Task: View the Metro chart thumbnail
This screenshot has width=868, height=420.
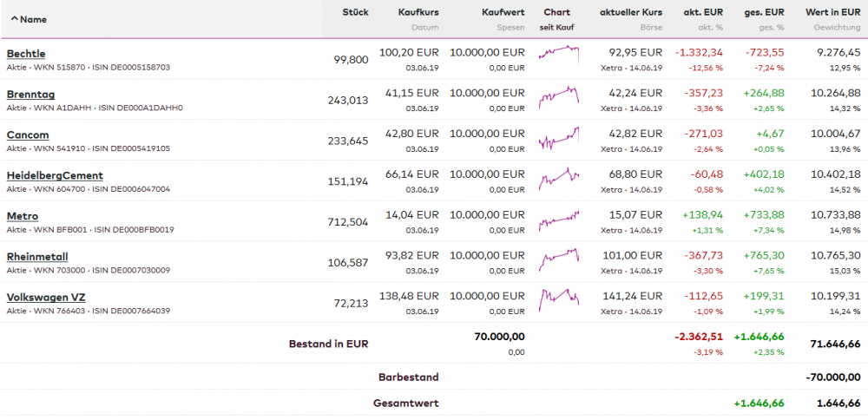Action: [558, 218]
